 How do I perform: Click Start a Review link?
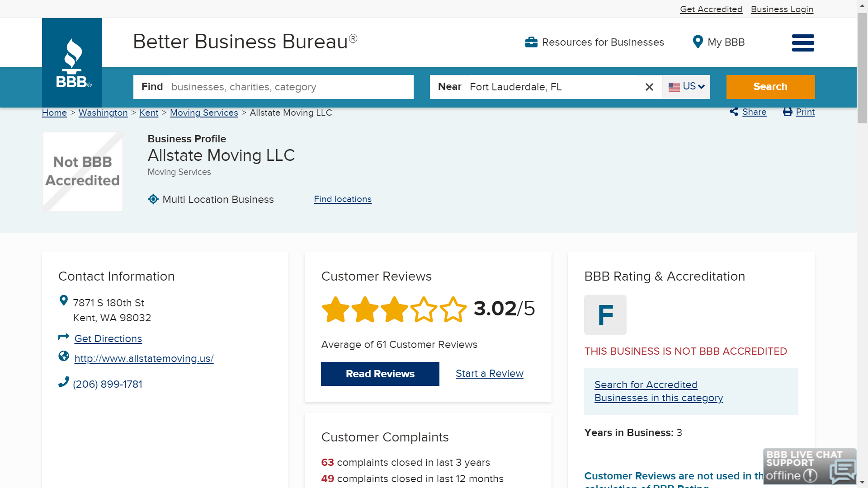tap(490, 373)
